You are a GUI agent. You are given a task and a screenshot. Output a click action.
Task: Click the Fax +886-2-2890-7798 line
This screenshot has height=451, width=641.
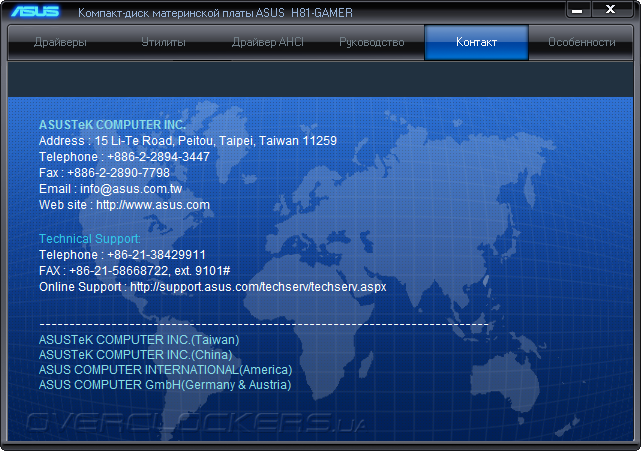pos(104,173)
